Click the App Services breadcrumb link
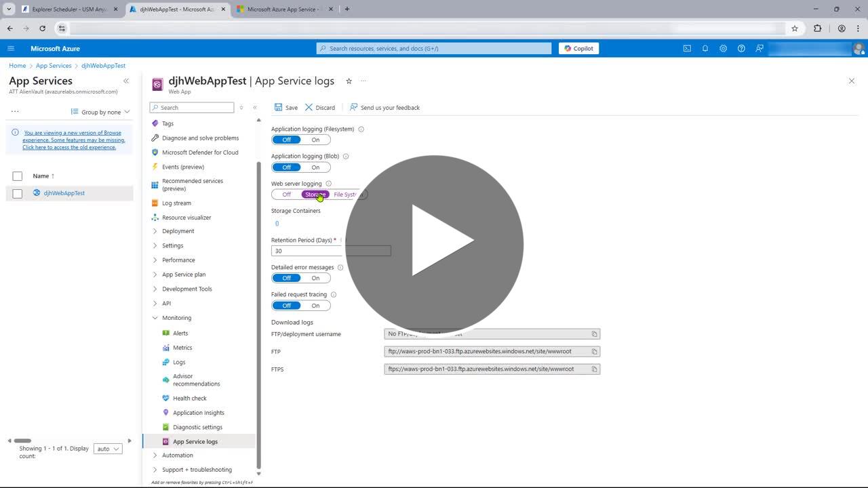Screen dimensions: 868x488 54,66
